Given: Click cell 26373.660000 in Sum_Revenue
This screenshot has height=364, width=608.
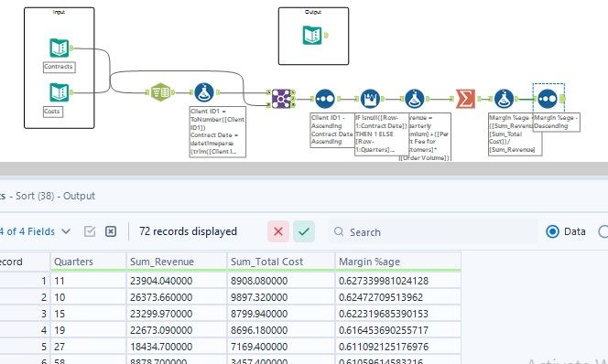Looking at the screenshot, I should click(177, 297).
